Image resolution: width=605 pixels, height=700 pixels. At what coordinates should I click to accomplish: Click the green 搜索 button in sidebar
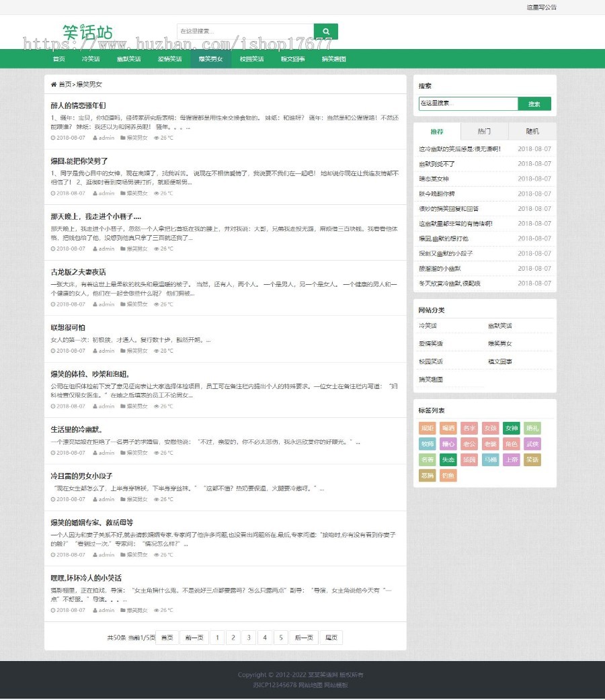pyautogui.click(x=534, y=103)
